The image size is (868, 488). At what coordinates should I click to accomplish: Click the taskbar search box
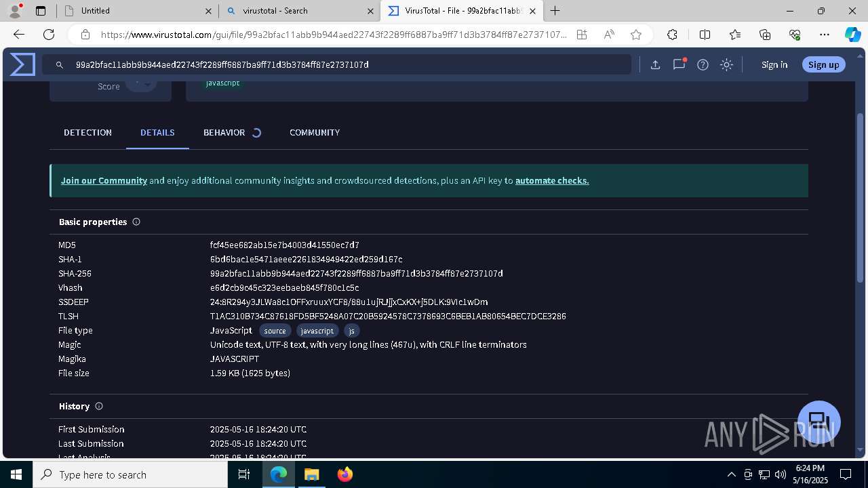click(130, 474)
